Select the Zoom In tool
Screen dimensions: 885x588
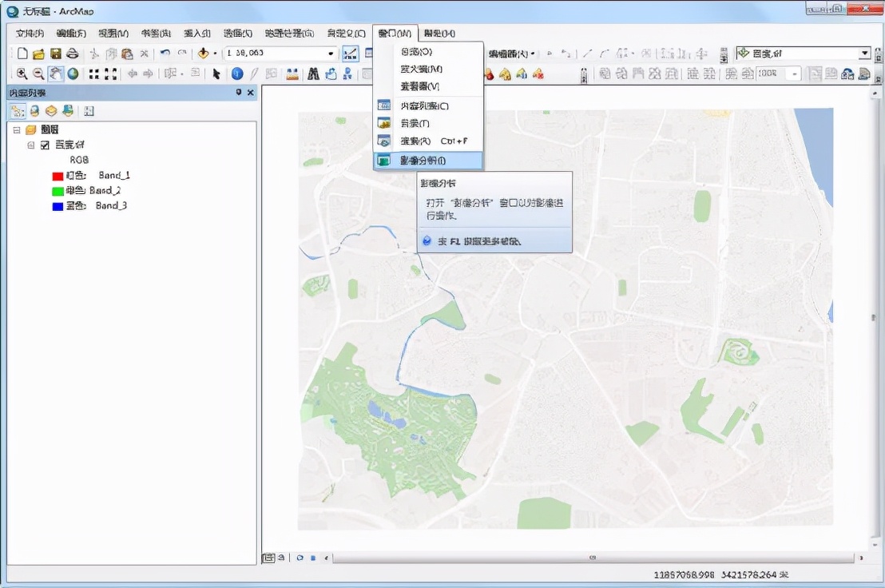click(20, 73)
